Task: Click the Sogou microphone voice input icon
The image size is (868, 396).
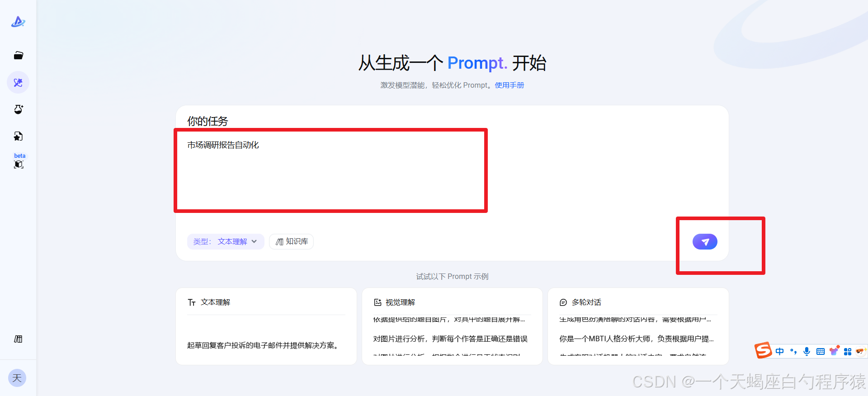Action: 807,351
